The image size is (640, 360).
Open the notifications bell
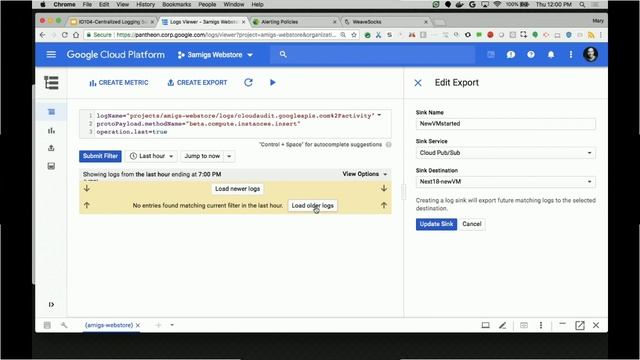(x=551, y=54)
